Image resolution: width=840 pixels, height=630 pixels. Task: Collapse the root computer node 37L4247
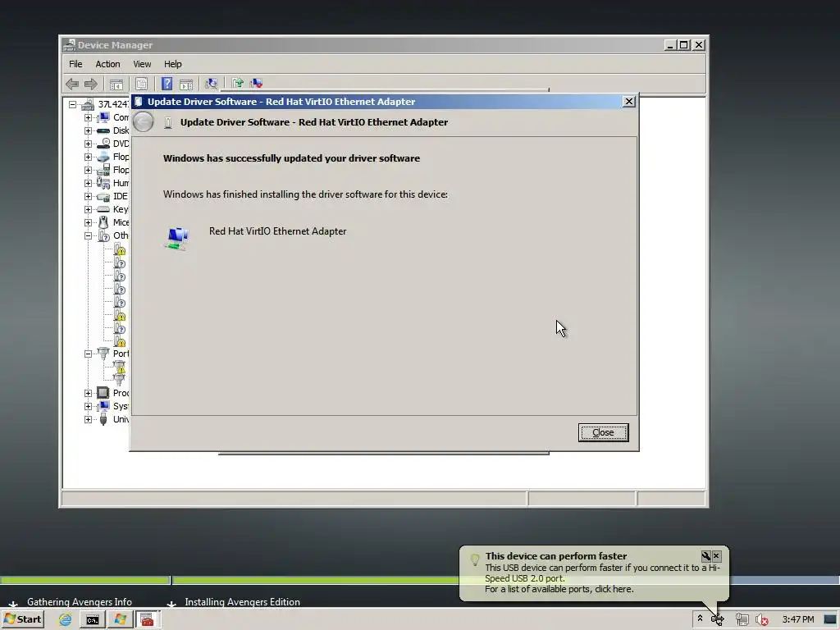click(x=72, y=104)
